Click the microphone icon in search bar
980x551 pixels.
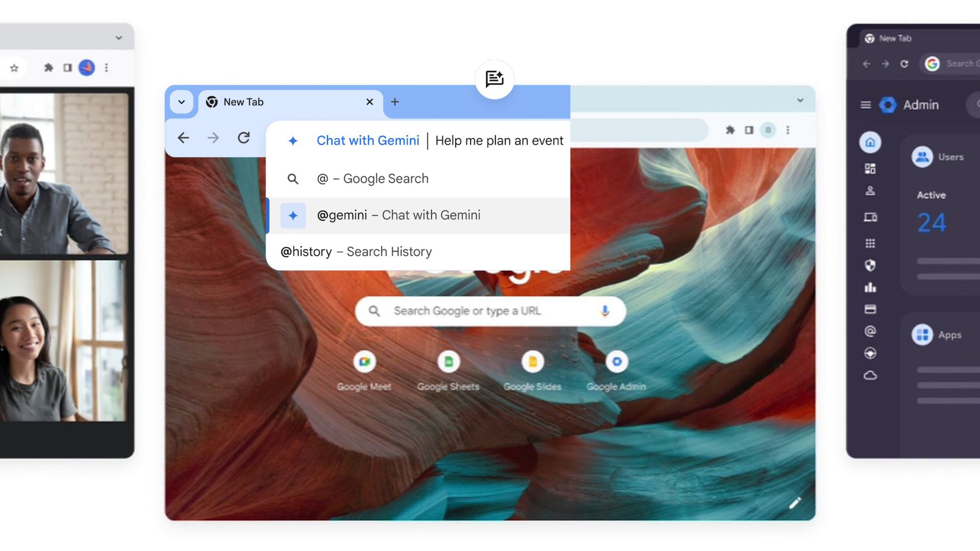point(604,311)
